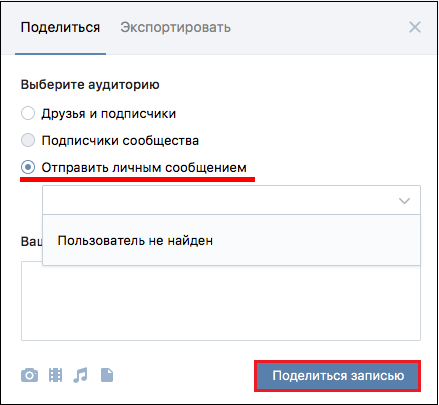Select the Подписчики сообщества radio option
Image resolution: width=439 pixels, height=405 pixels.
coord(28,140)
